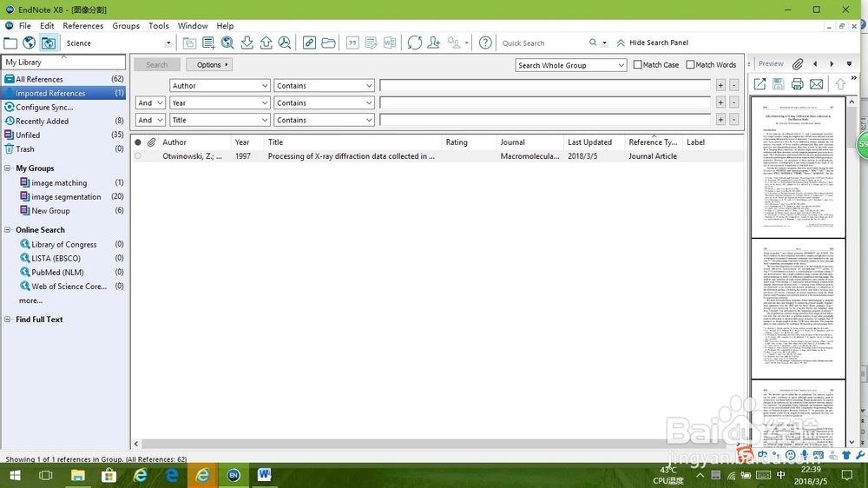Click the paperclip Attached PDFs tab icon
This screenshot has height=488, width=868.
pos(797,63)
